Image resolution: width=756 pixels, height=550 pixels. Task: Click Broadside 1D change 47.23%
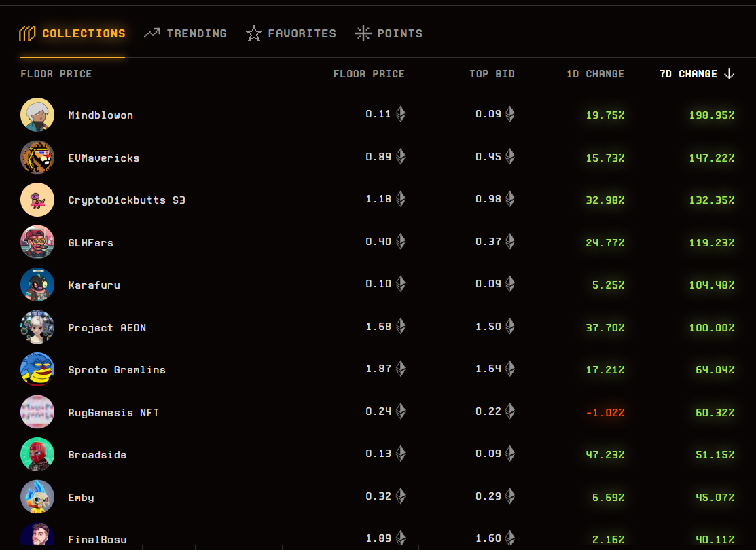coord(605,455)
